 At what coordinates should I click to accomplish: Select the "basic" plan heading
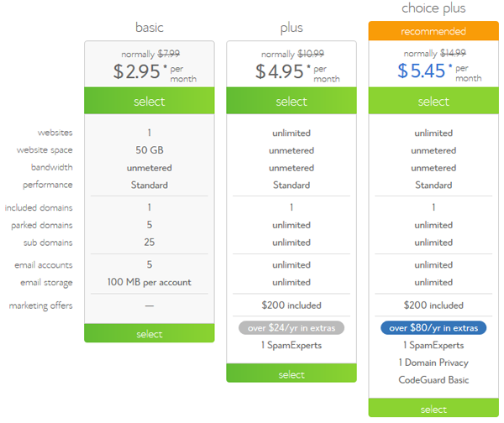(x=150, y=28)
